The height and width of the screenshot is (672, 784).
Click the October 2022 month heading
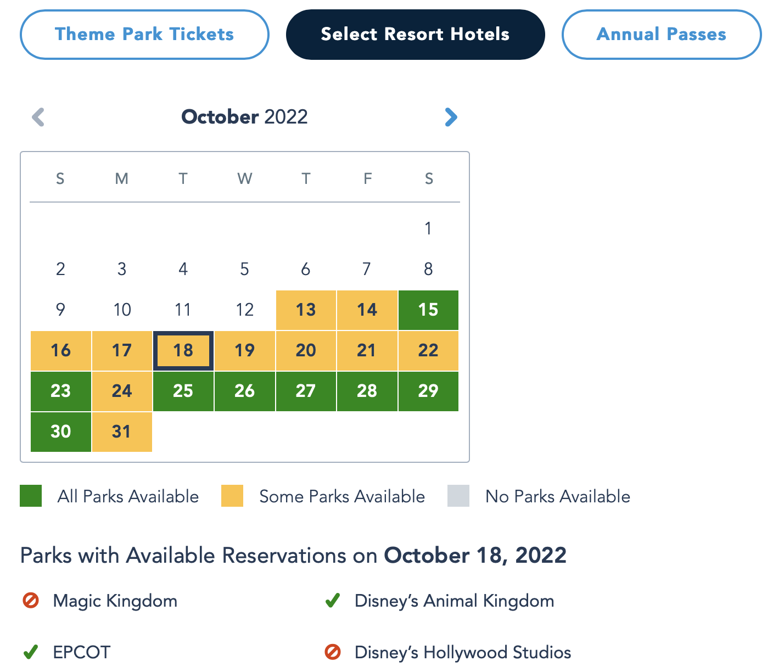pos(244,117)
